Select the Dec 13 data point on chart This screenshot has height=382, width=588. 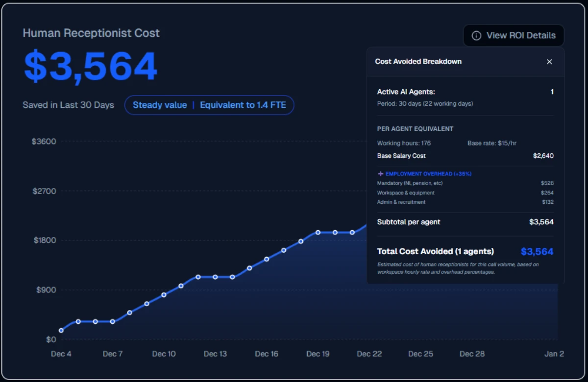pyautogui.click(x=215, y=277)
